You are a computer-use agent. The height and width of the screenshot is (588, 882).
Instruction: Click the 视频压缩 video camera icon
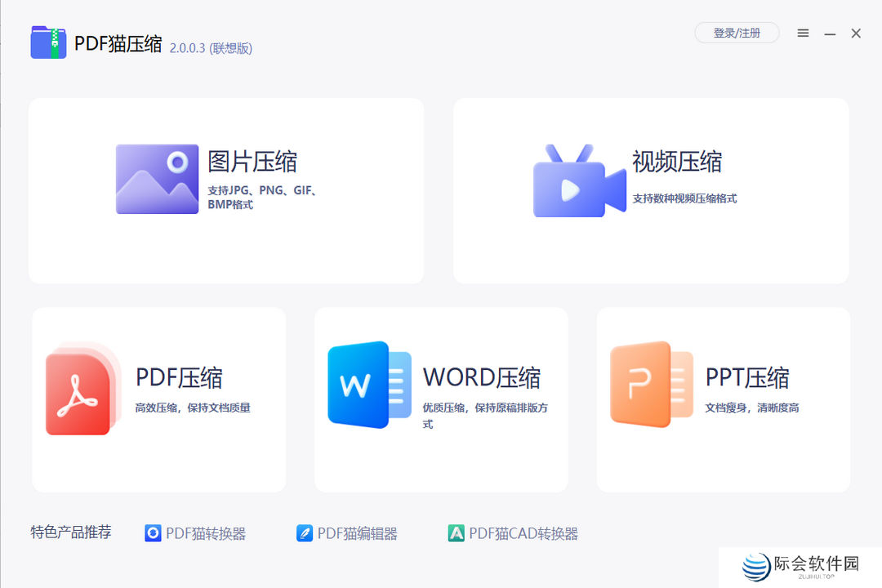coord(580,180)
